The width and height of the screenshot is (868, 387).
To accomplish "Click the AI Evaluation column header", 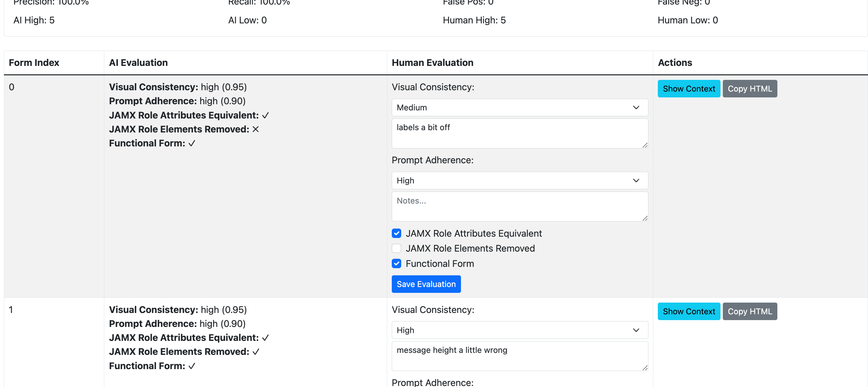I will (138, 62).
